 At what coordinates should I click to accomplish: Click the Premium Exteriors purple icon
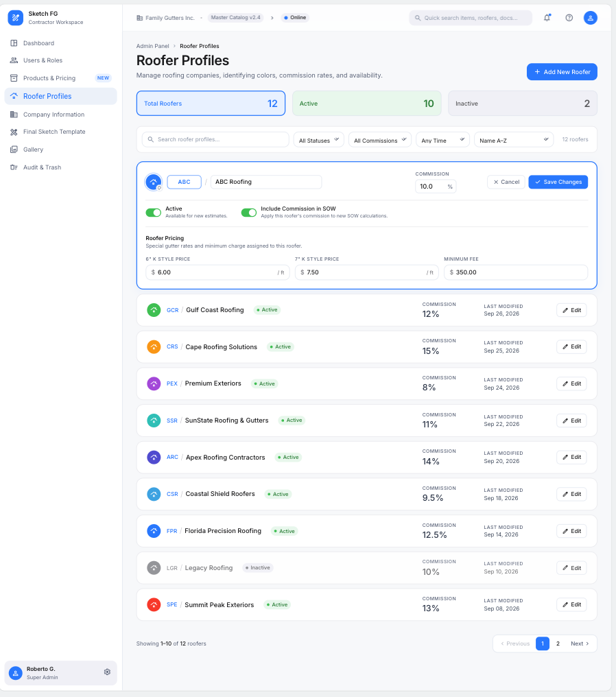tap(154, 383)
